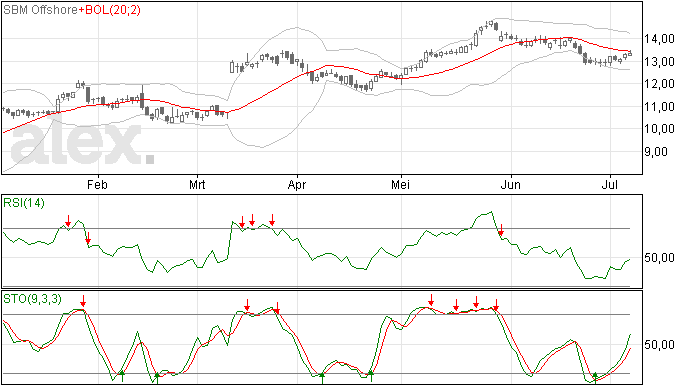Viewport: 690px width, 387px height.
Task: Click the RSI red sell arrow before Jun
Action: coord(501,229)
